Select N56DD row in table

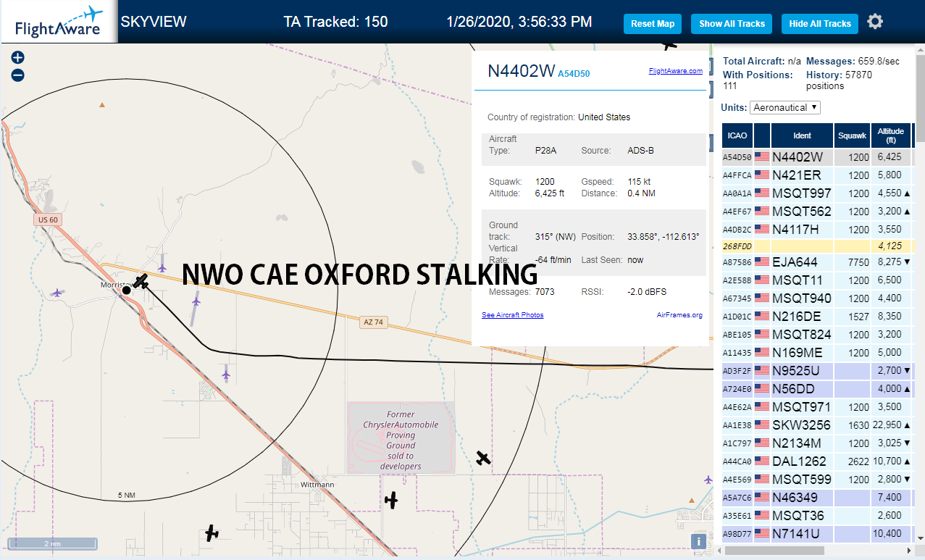coord(817,388)
